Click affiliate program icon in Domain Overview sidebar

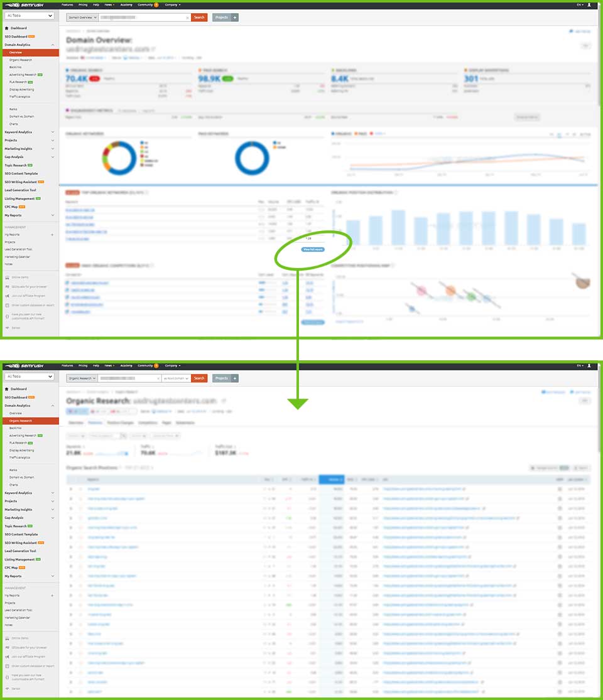(7, 296)
